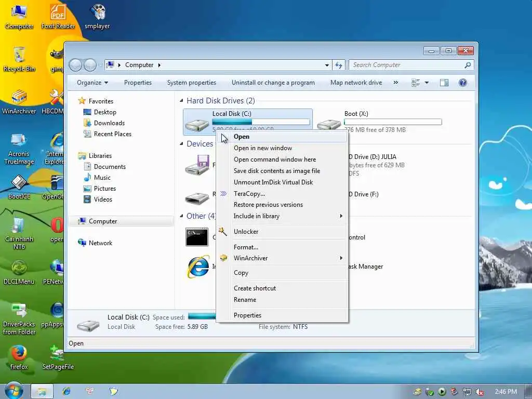Click the help question mark icon
The width and height of the screenshot is (532, 399).
tap(462, 83)
